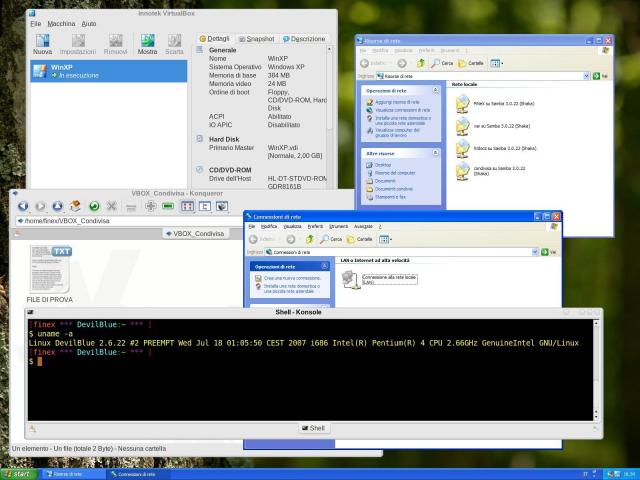This screenshot has width=640, height=480.
Task: Open the Dettagli tab in VirtualBox
Action: point(215,39)
